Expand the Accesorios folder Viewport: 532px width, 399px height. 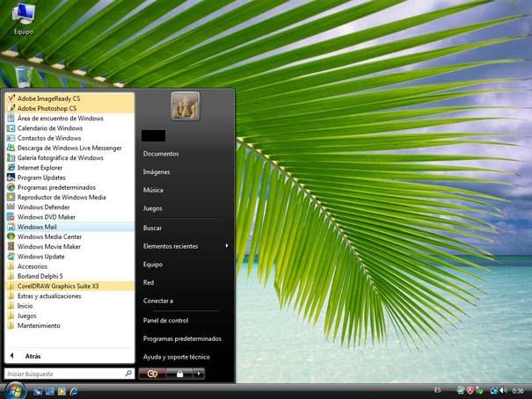pos(69,266)
